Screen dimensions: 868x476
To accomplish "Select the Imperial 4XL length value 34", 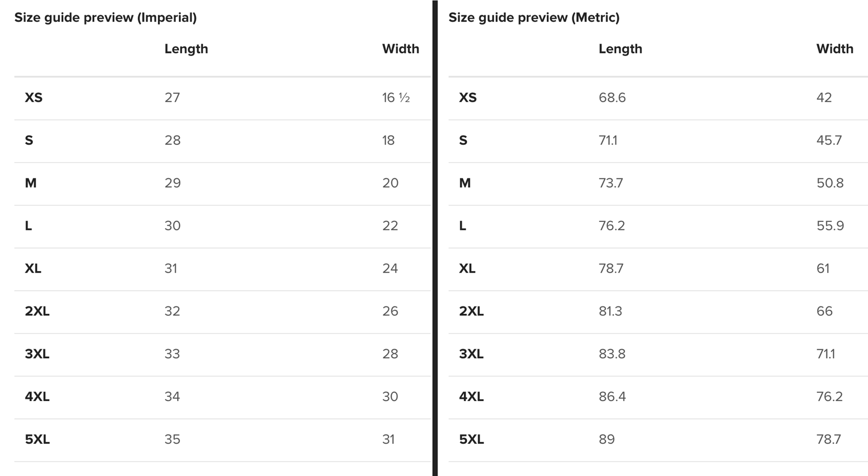I will point(172,397).
